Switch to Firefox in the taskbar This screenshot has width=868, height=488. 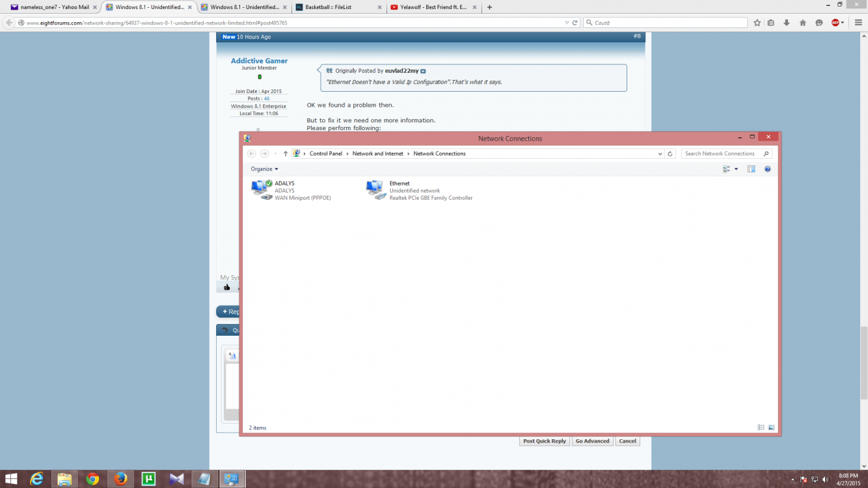pyautogui.click(x=120, y=480)
